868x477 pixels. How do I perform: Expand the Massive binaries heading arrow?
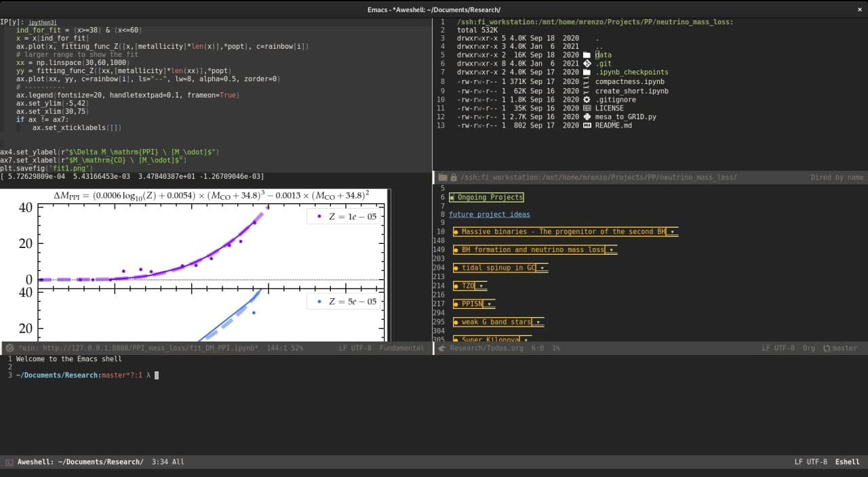pyautogui.click(x=672, y=232)
